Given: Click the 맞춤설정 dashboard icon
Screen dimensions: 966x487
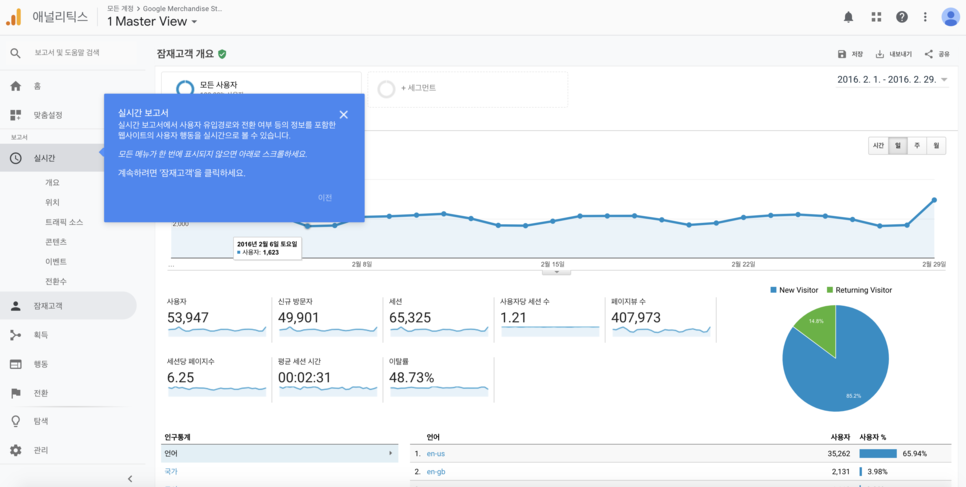Looking at the screenshot, I should [16, 115].
